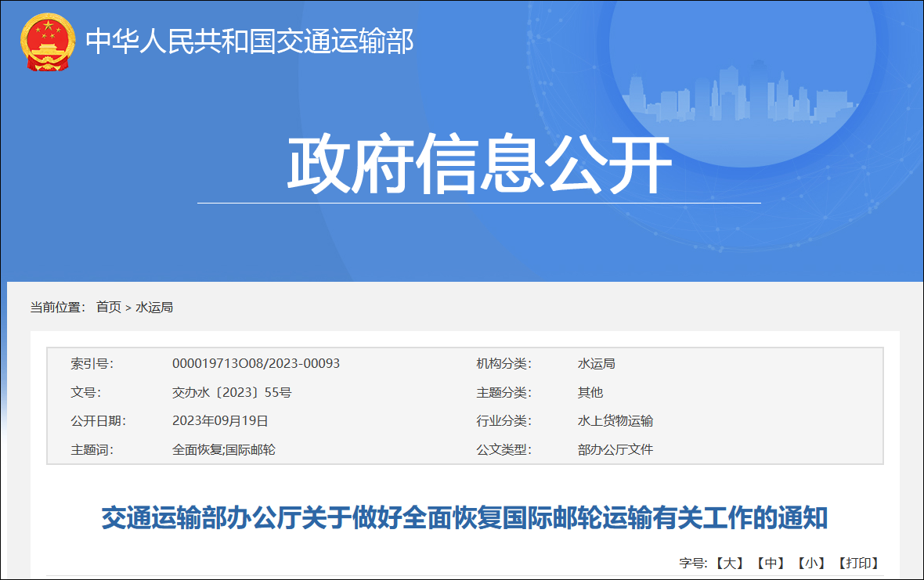Click keywords 全面恢复;国际邮轮
The height and width of the screenshot is (580, 924).
(x=223, y=450)
